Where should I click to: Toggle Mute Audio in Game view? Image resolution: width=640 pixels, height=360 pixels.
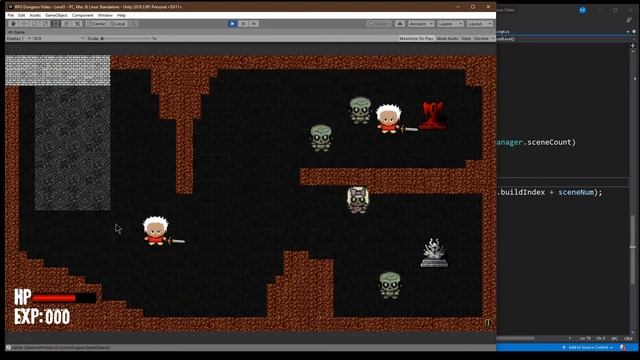[x=447, y=38]
